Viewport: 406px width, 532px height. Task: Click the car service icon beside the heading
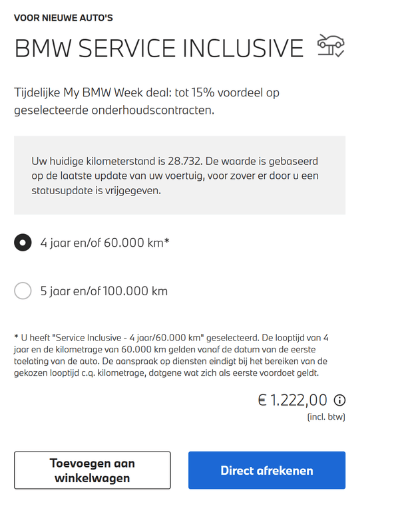(x=330, y=47)
